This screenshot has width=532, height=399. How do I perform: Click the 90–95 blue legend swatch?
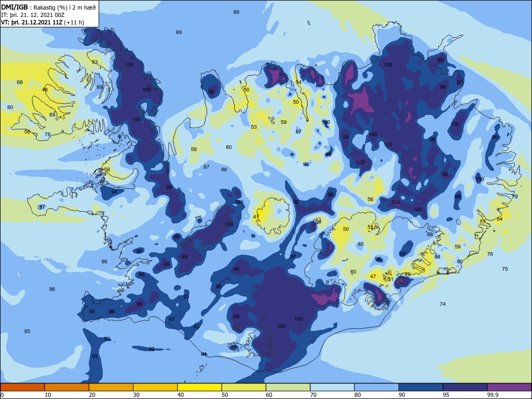[421, 387]
